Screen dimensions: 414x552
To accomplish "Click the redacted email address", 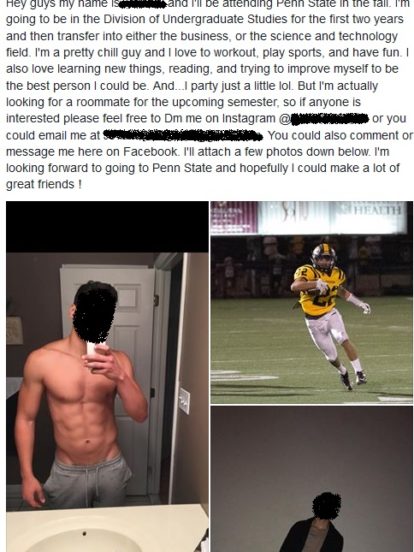I will point(183,135).
